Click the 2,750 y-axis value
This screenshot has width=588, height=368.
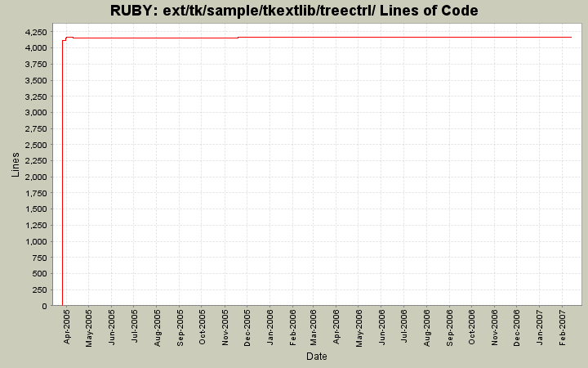coord(36,129)
